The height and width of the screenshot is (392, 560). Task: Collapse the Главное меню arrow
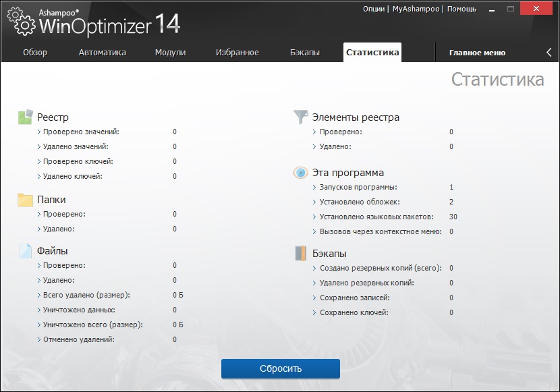click(x=549, y=53)
